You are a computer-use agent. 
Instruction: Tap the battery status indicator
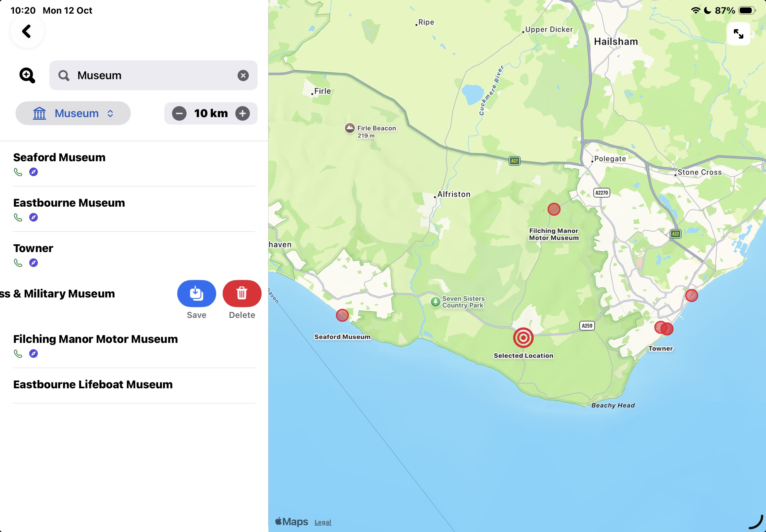[747, 10]
